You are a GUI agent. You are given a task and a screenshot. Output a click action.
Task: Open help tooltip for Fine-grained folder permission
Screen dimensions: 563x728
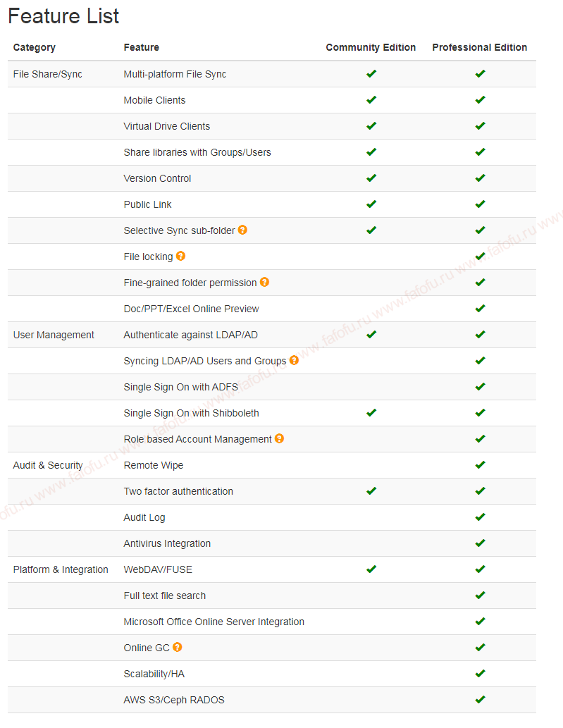(x=264, y=282)
